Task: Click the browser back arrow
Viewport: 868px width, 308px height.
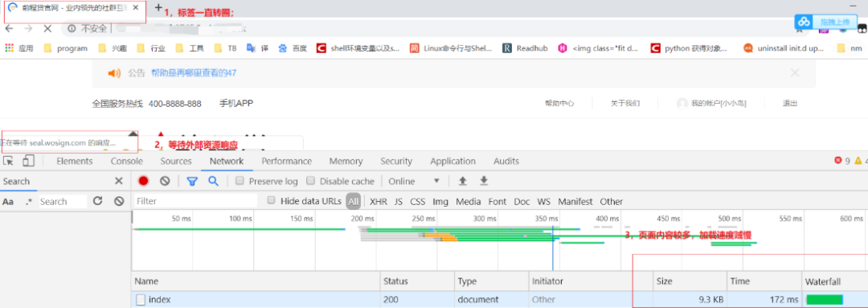Action: click(x=10, y=28)
